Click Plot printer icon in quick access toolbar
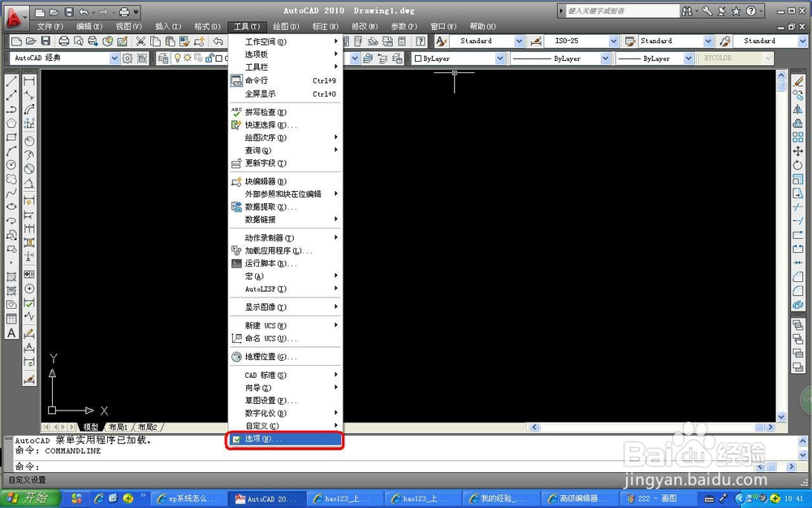This screenshot has width=812, height=508. tap(124, 12)
